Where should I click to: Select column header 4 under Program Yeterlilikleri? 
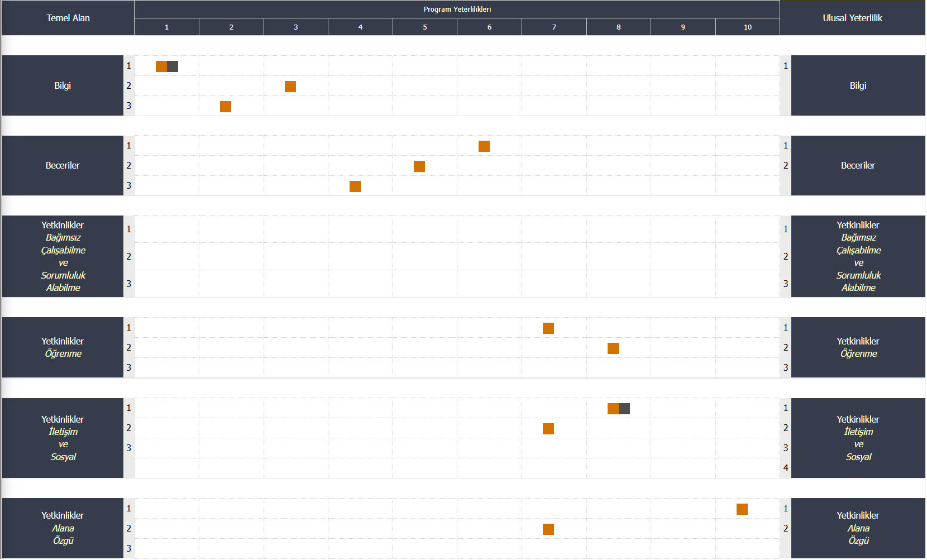click(360, 27)
